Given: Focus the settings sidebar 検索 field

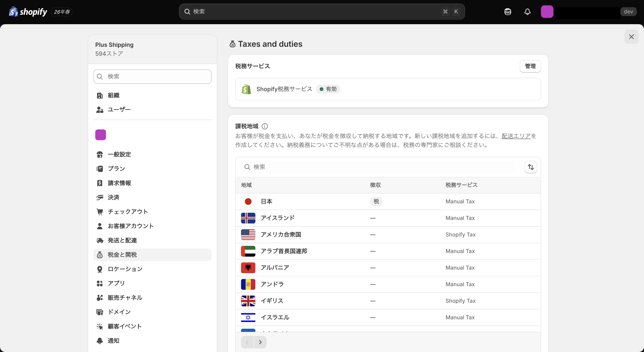Looking at the screenshot, I should tap(152, 77).
